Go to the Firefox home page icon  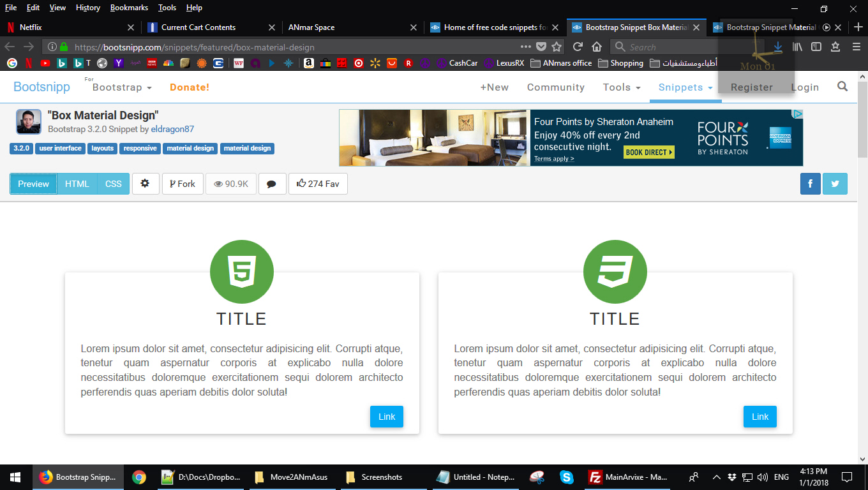[x=597, y=47]
